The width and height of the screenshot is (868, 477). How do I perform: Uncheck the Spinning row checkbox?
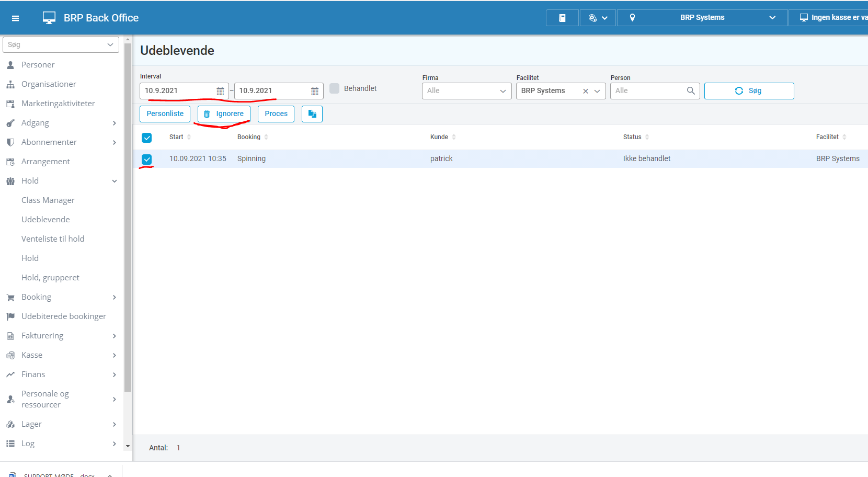147,160
